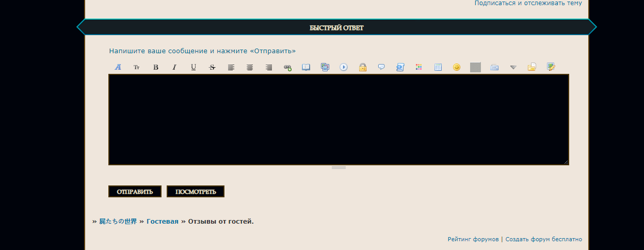Viewport: 644px width, 250px height.
Task: Open the font size tool
Action: tap(137, 67)
